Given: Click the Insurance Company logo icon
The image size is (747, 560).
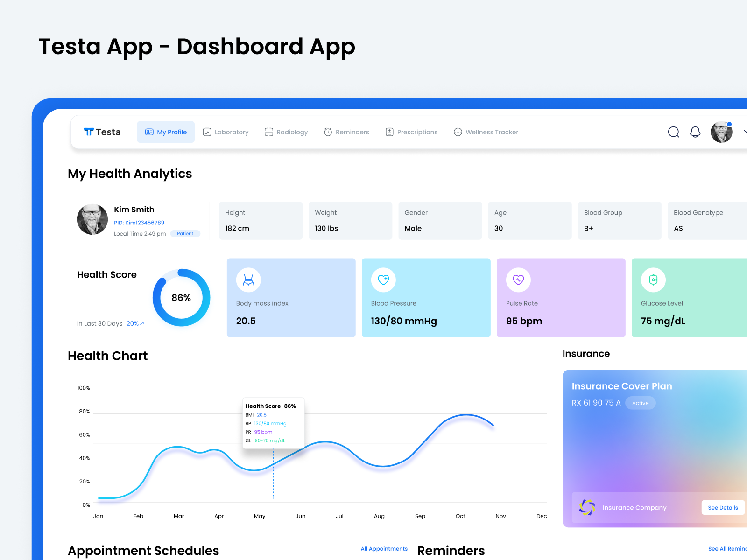Looking at the screenshot, I should coord(587,507).
